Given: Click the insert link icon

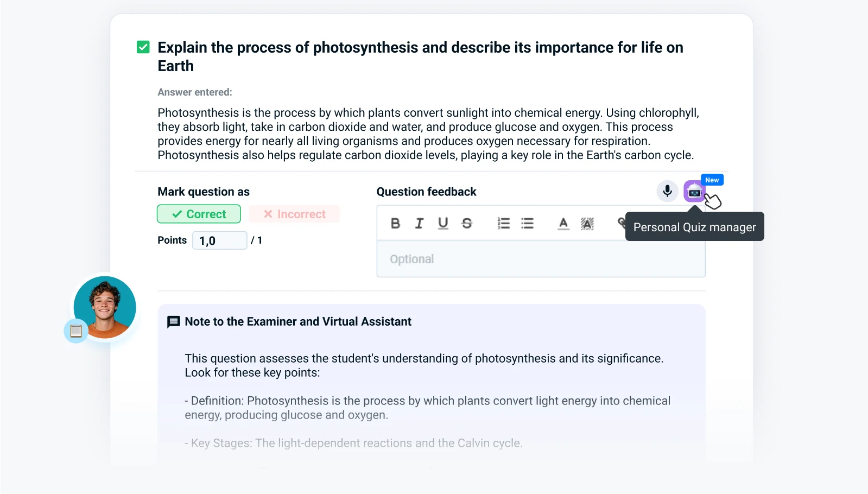Looking at the screenshot, I should [x=621, y=221].
